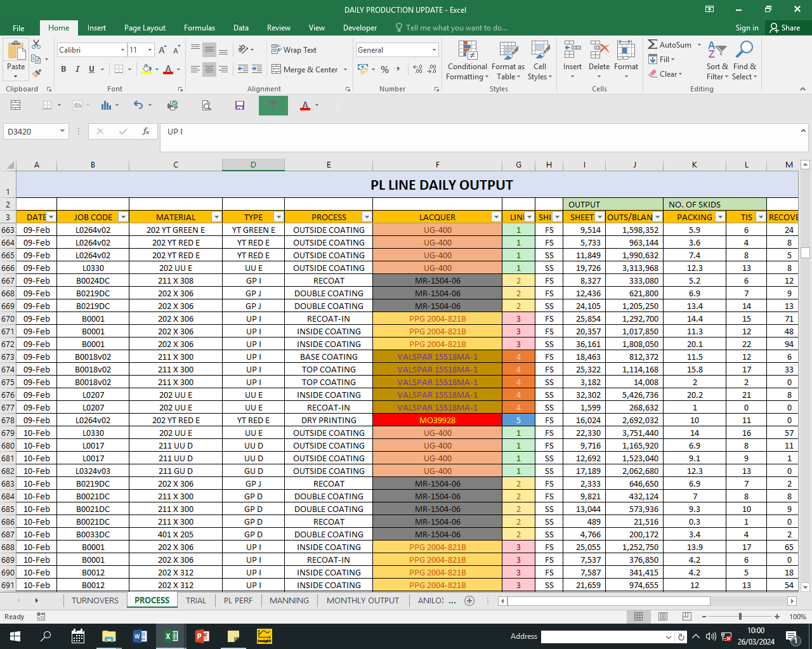
Task: Click the Quick Print printer icon
Action: pos(172,105)
